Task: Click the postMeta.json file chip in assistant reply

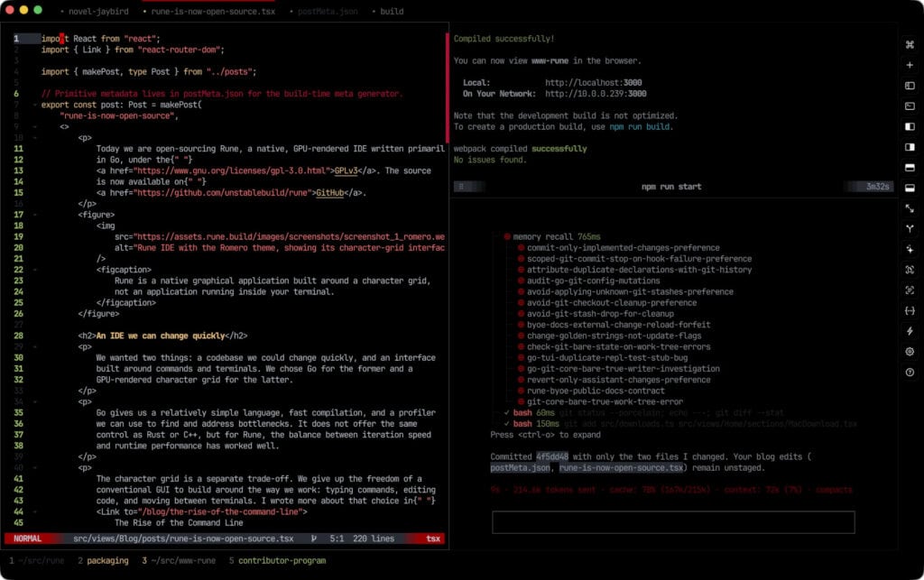Action: 521,468
